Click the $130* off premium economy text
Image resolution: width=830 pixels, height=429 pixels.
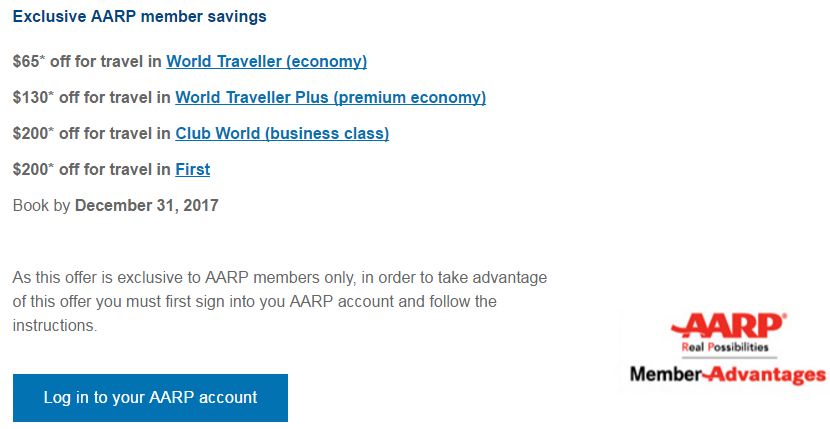click(x=90, y=98)
